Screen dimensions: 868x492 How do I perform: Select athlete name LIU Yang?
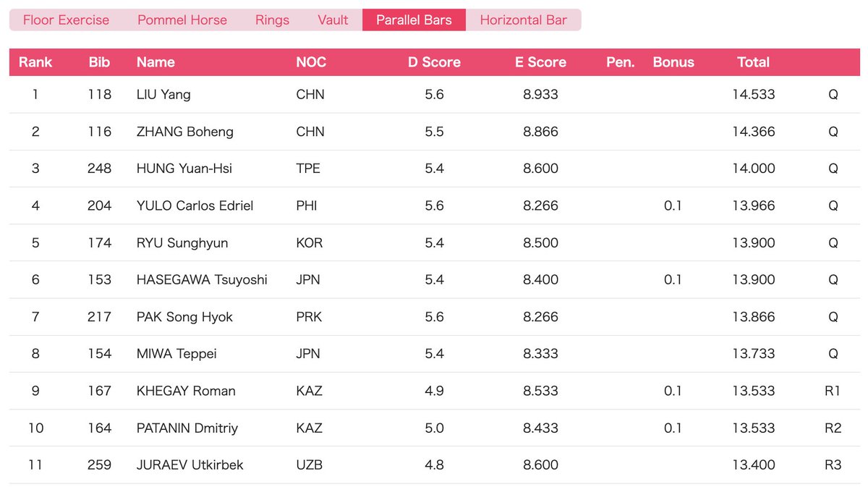163,95
